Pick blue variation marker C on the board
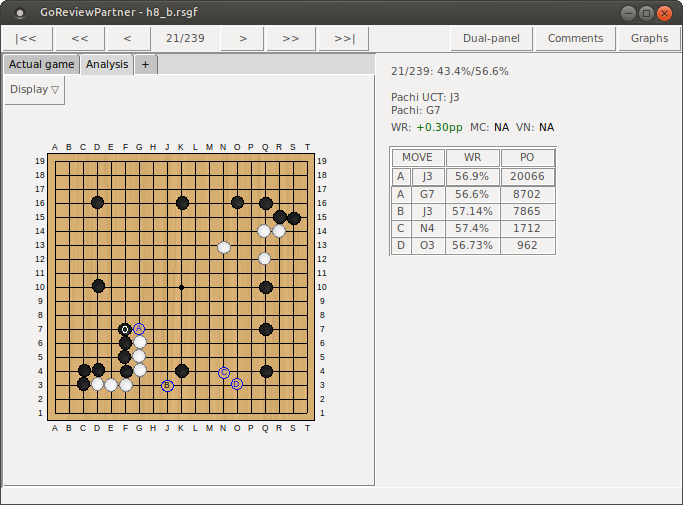Image resolution: width=683 pixels, height=505 pixels. [x=224, y=372]
